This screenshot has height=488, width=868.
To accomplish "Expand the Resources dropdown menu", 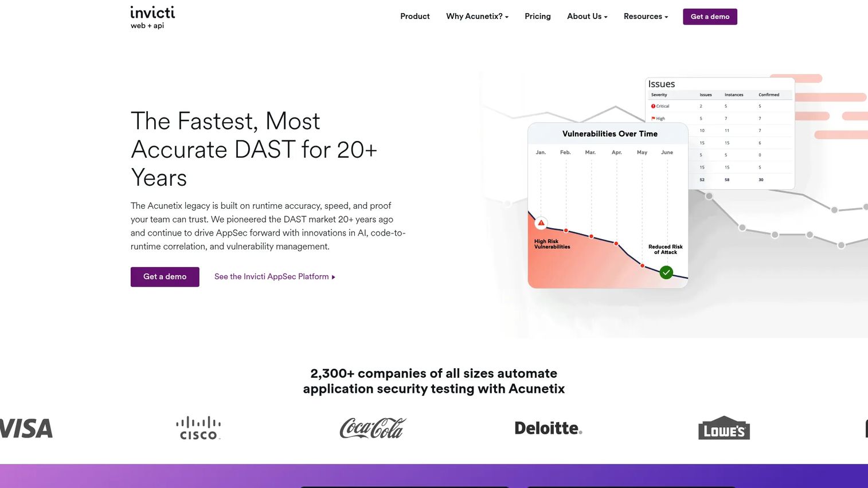I will [x=646, y=17].
